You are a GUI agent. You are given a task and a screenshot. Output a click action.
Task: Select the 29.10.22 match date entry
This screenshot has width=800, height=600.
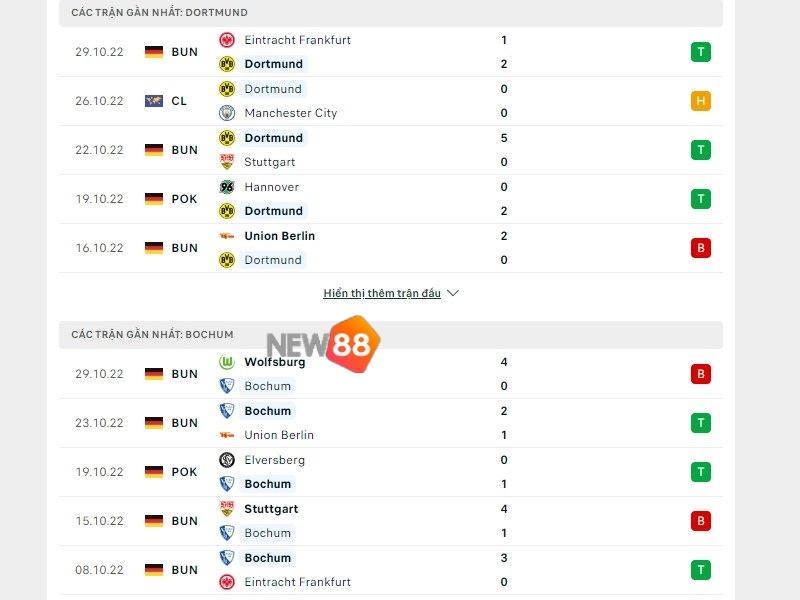pyautogui.click(x=98, y=51)
